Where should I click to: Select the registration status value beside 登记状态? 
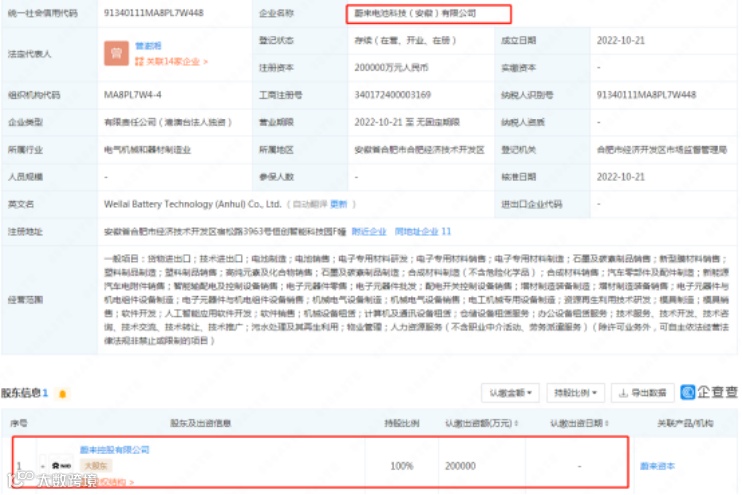(405, 40)
